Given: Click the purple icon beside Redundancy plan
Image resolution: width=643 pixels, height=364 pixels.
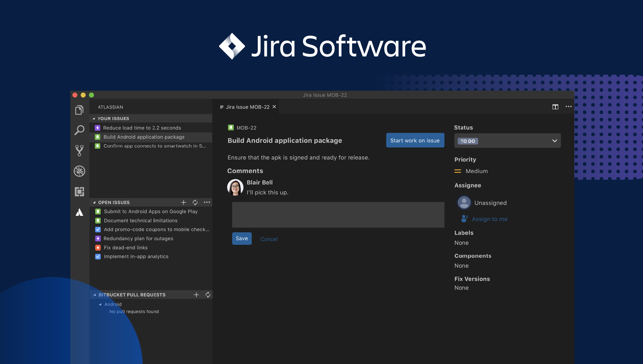Looking at the screenshot, I should tap(98, 238).
